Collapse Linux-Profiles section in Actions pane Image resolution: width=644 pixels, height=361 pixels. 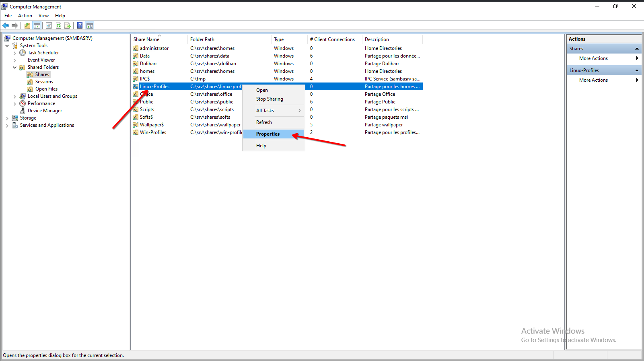tap(637, 70)
